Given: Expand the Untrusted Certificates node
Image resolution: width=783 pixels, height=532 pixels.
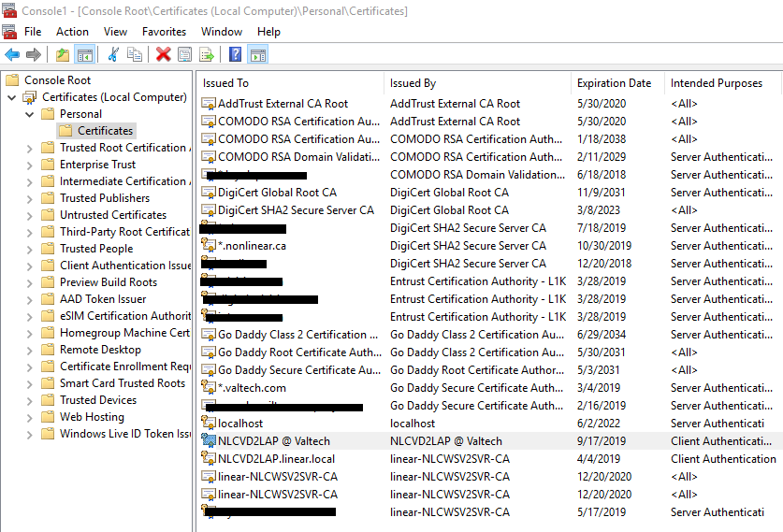Looking at the screenshot, I should coord(29,216).
